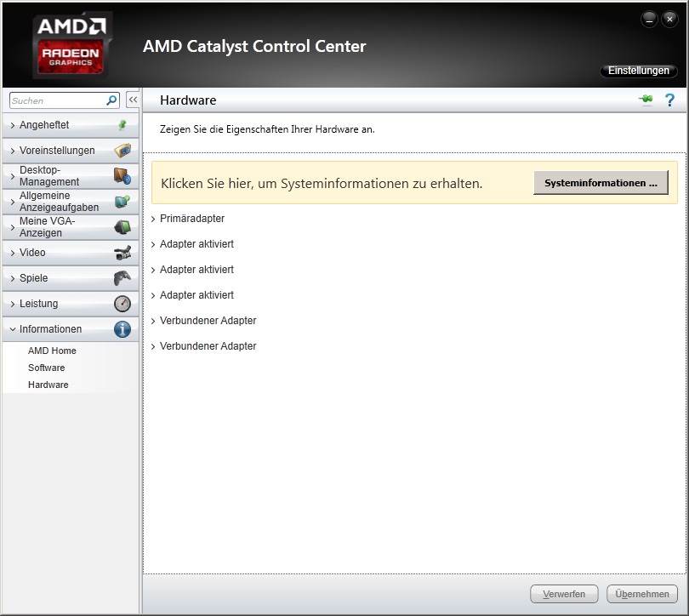Image resolution: width=689 pixels, height=616 pixels.
Task: Click the AMD Radeon Graphics logo
Action: 71,44
